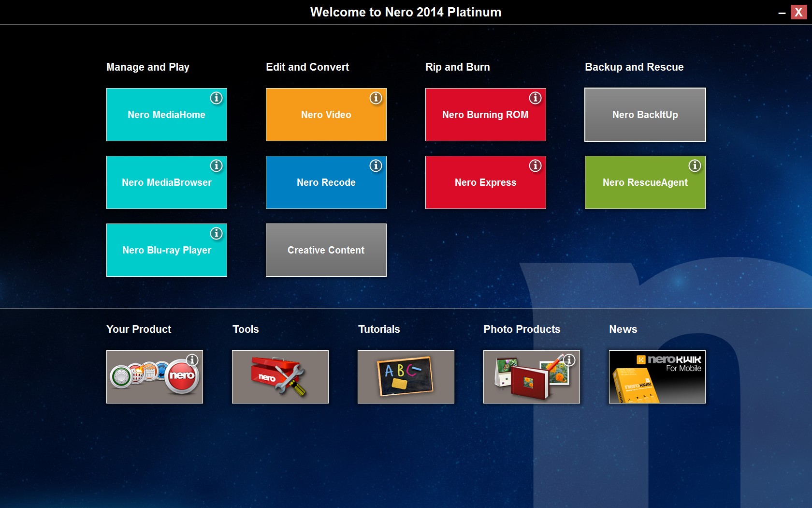Click info icon on Nero RescueAgent tile
Image resolution: width=812 pixels, height=508 pixels.
pyautogui.click(x=695, y=165)
